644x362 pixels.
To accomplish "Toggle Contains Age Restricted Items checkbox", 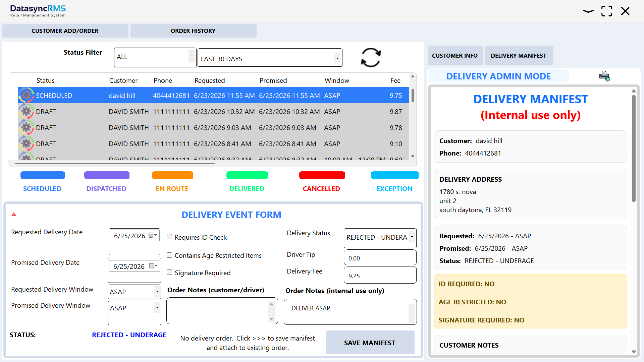I will click(170, 255).
